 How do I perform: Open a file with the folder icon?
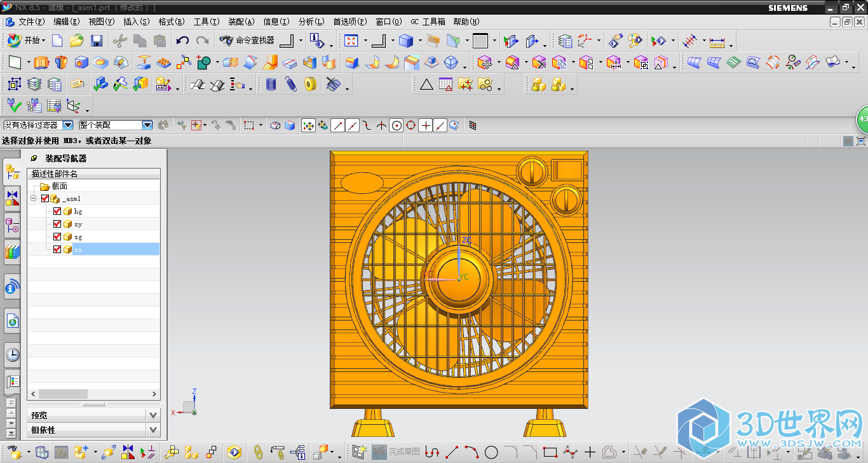pos(77,41)
